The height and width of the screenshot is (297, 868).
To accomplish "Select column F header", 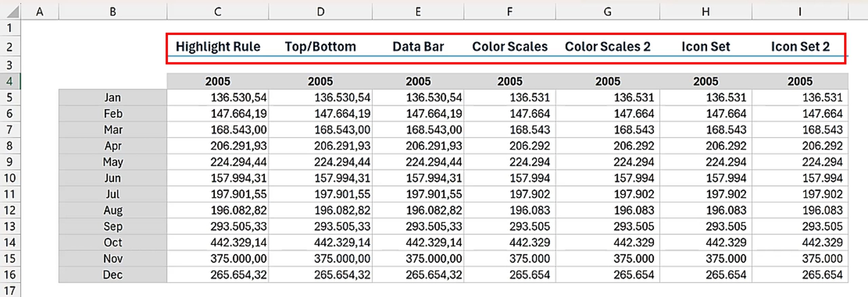I will [x=509, y=12].
